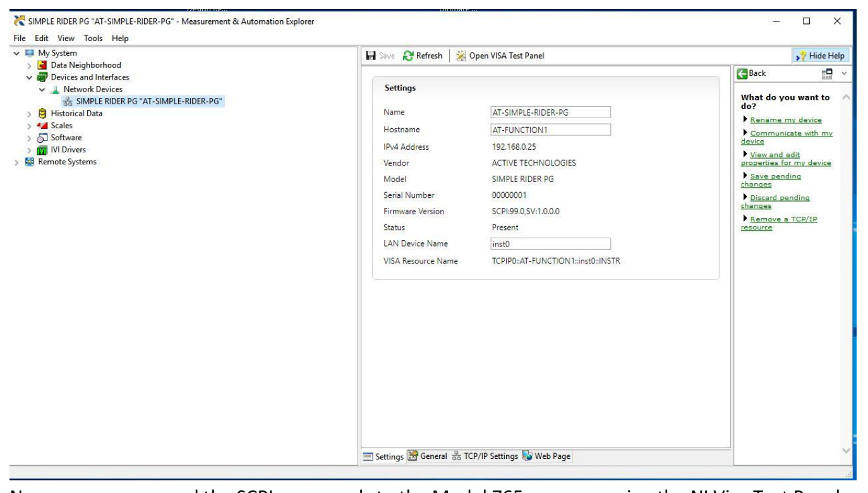Open VISA Test Panel
Viewport: 868px width, 493px height.
point(500,56)
